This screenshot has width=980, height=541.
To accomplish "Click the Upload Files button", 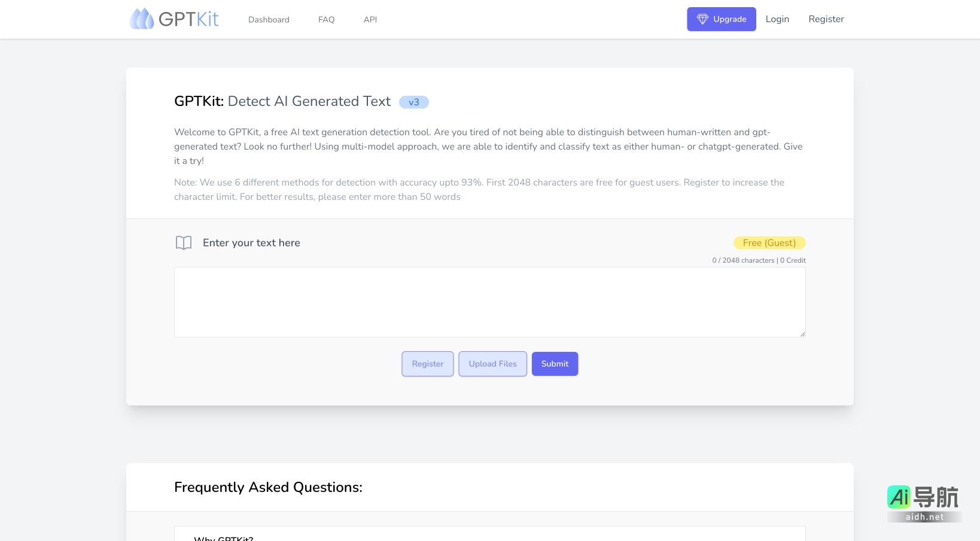I will (x=492, y=364).
